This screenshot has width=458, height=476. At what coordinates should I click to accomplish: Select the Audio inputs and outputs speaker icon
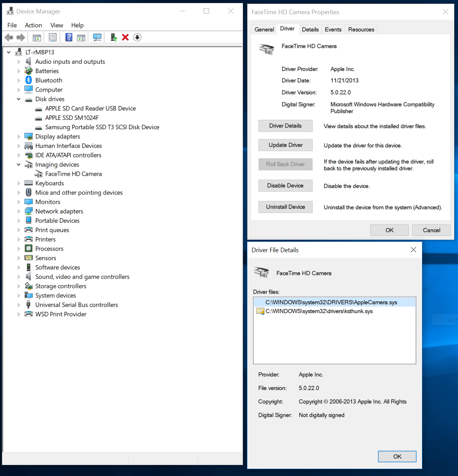tap(28, 61)
